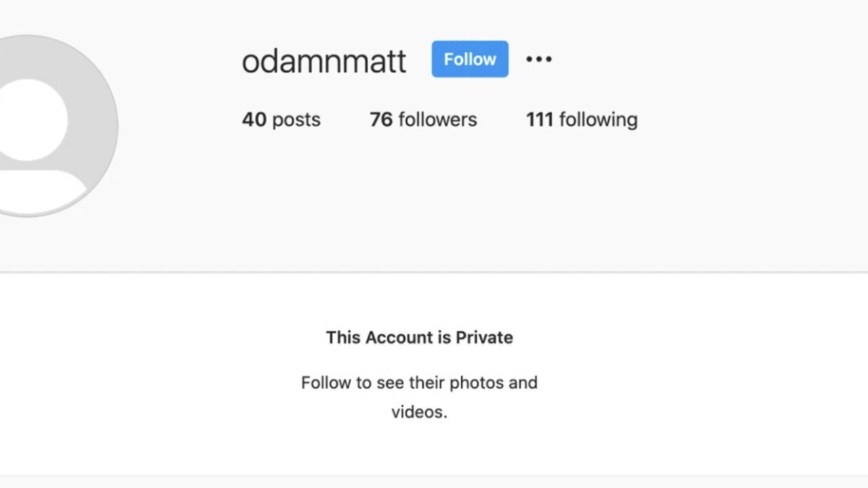Click the word "Follow" in the private notice
Image resolution: width=868 pixels, height=488 pixels.
[327, 383]
